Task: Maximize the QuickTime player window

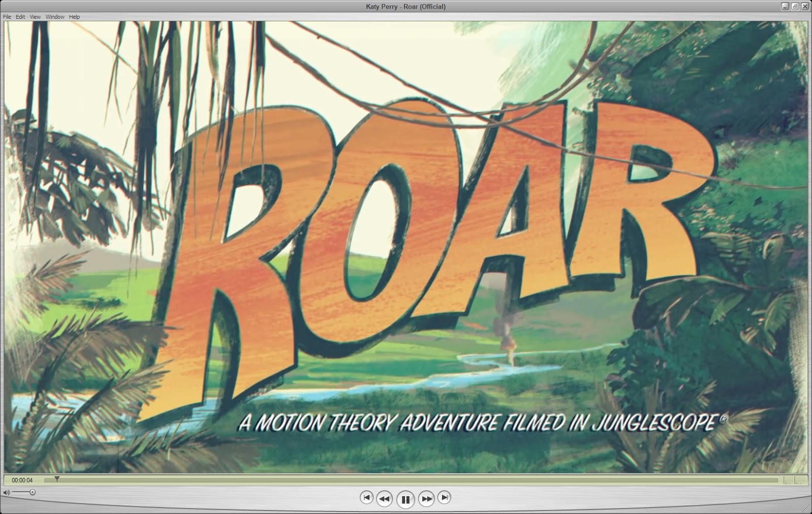Action: [795, 7]
